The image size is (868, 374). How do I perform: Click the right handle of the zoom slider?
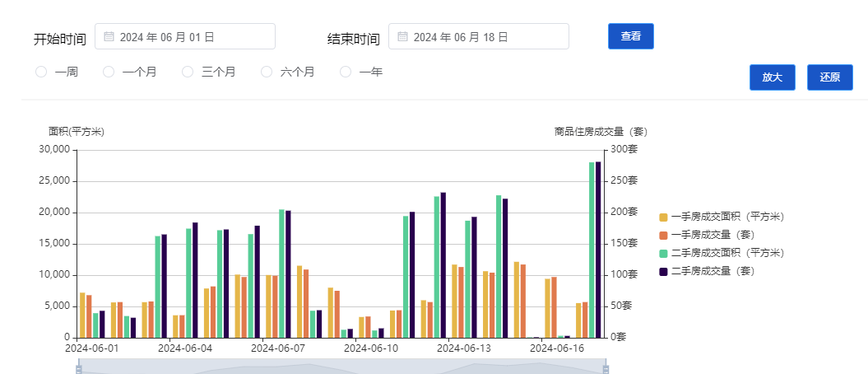click(x=606, y=370)
